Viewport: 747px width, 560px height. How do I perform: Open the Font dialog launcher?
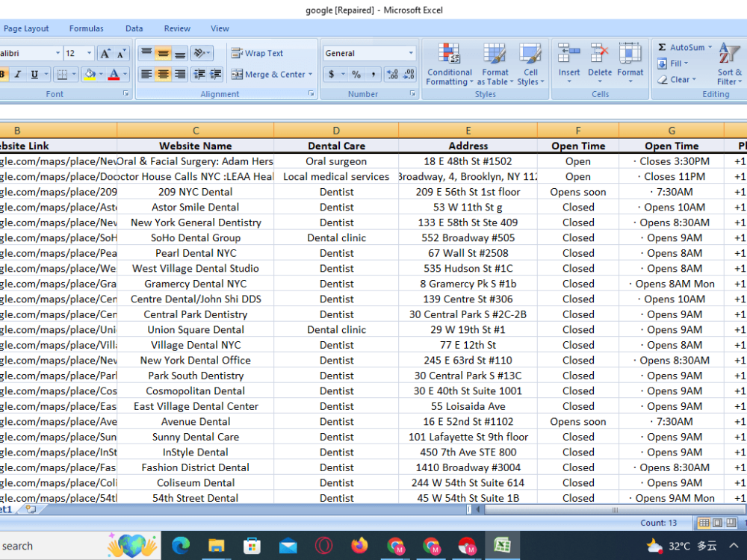coord(125,94)
